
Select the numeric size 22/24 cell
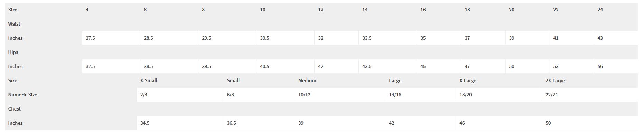(590, 95)
